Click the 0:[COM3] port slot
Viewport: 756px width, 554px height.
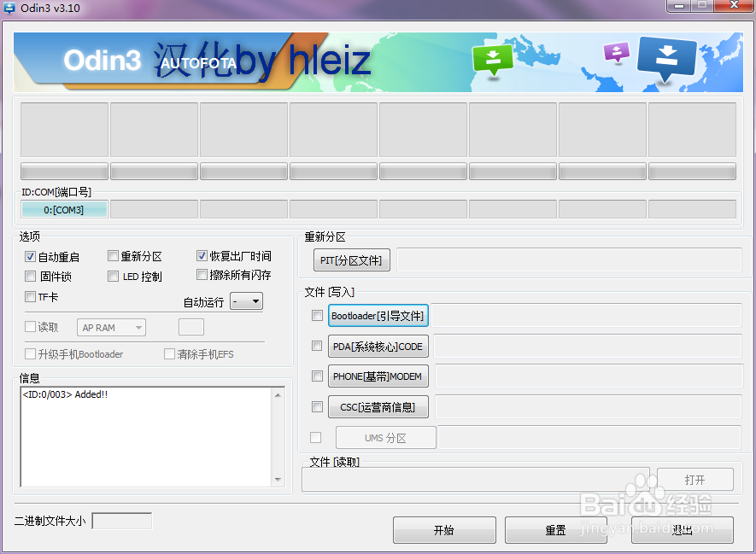64,210
